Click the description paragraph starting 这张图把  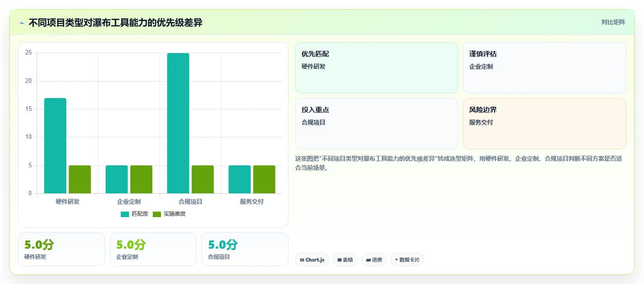tap(458, 163)
